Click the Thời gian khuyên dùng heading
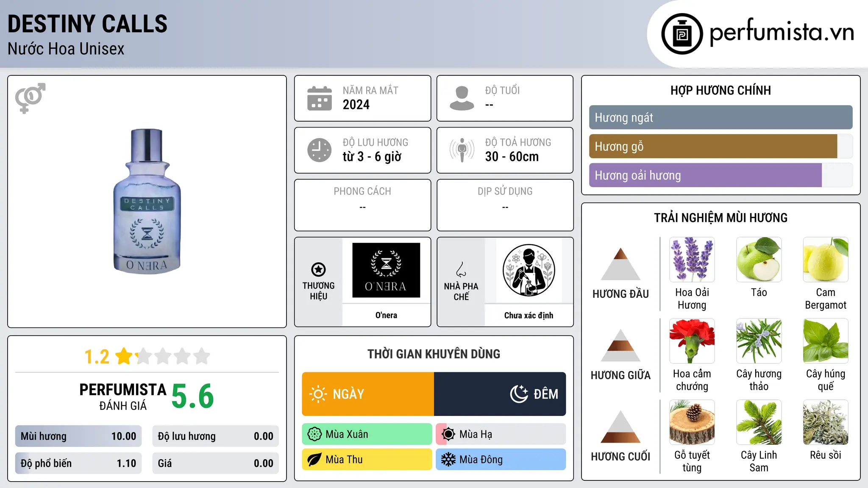 coord(434,354)
